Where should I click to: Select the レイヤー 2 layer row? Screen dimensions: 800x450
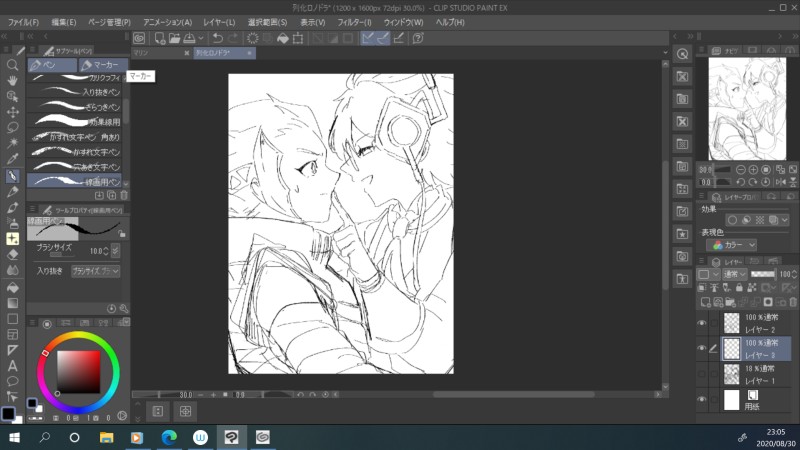click(x=756, y=323)
